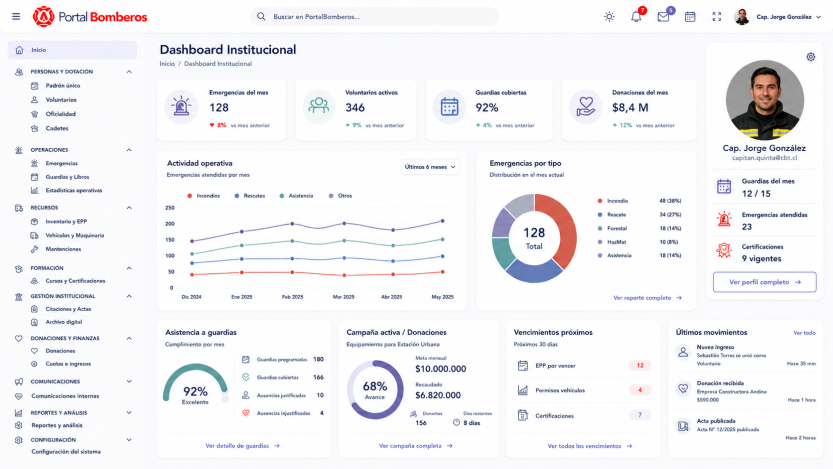Image resolution: width=833 pixels, height=469 pixels.
Task: Toggle the Incendios legend series
Action: click(203, 196)
